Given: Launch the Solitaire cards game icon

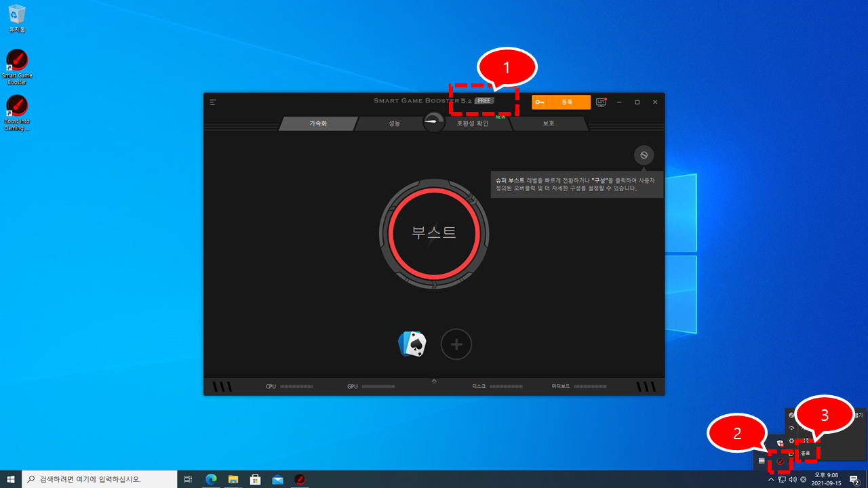Looking at the screenshot, I should (412, 344).
